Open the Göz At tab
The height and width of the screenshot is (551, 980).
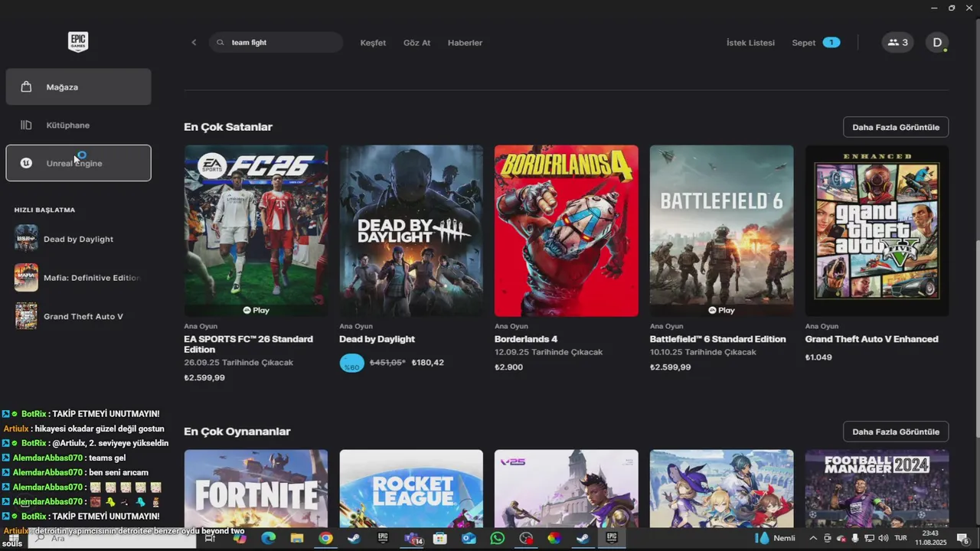click(x=416, y=43)
